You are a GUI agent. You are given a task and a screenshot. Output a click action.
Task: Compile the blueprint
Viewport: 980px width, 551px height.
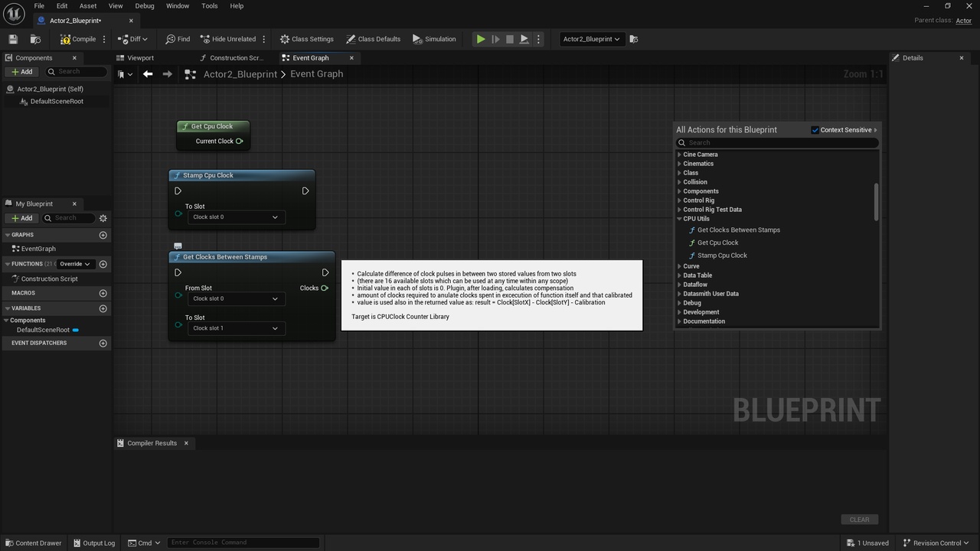[x=78, y=39]
